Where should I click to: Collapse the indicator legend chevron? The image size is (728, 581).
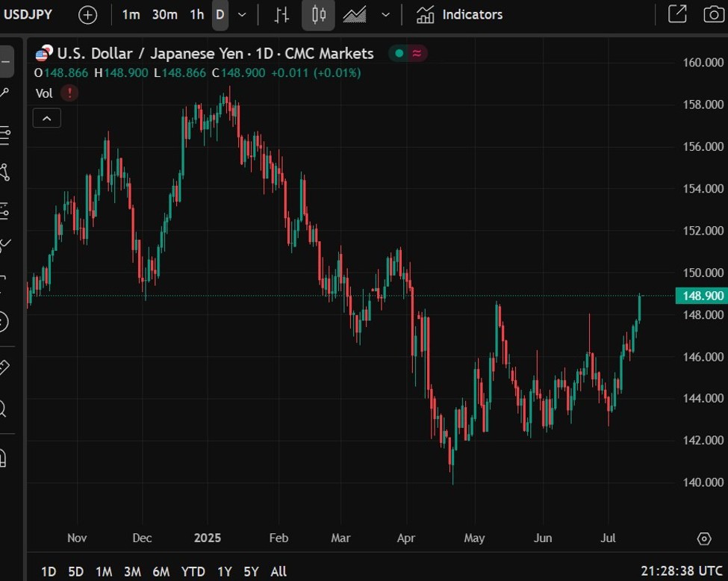point(47,119)
